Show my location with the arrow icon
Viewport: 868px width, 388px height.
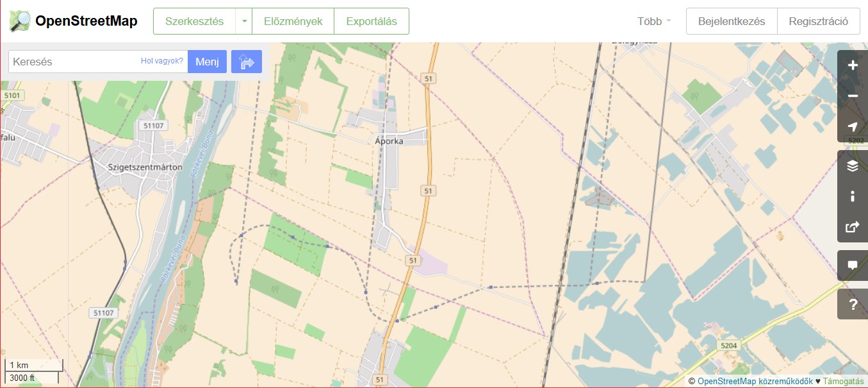coord(853,127)
